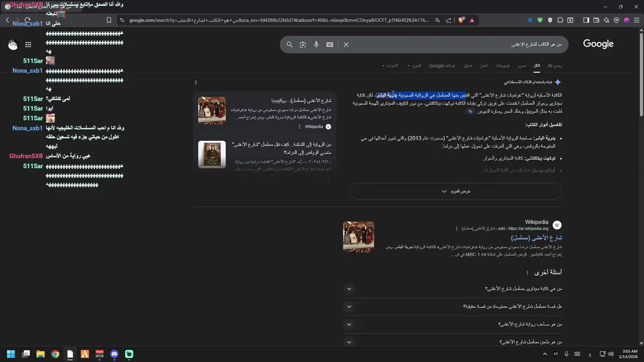Screen dimensions: 644x362
Task: Start voice search with microphone icon
Action: click(x=316, y=44)
